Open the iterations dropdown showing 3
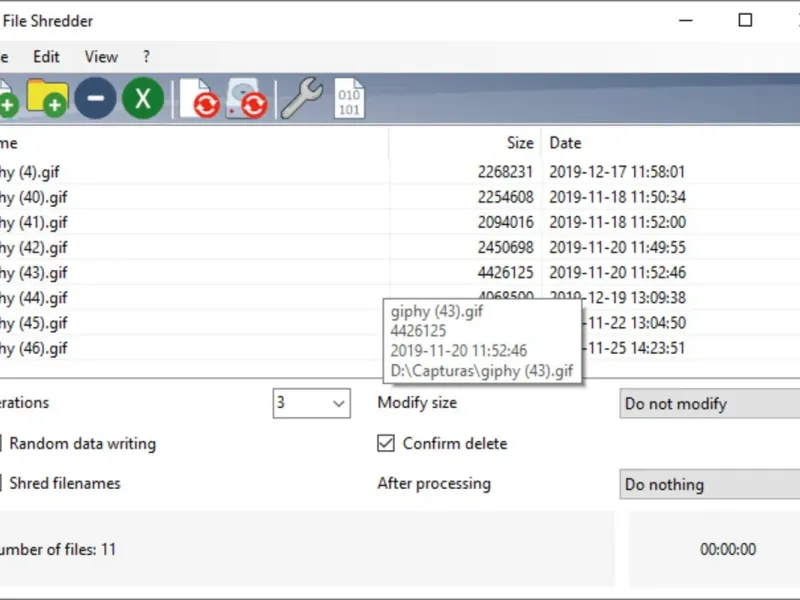The width and height of the screenshot is (800, 600). tap(311, 403)
